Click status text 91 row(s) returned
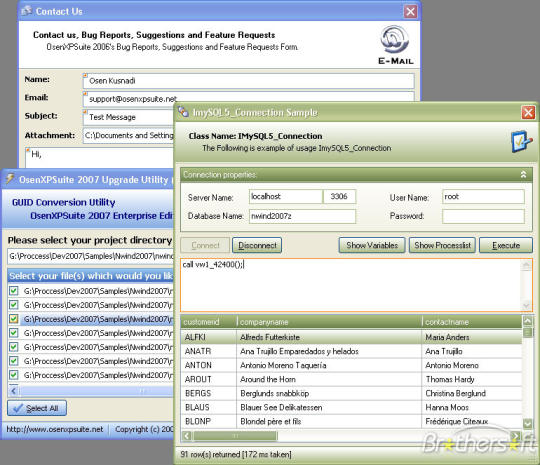This screenshot has width=540, height=465. coord(236,454)
